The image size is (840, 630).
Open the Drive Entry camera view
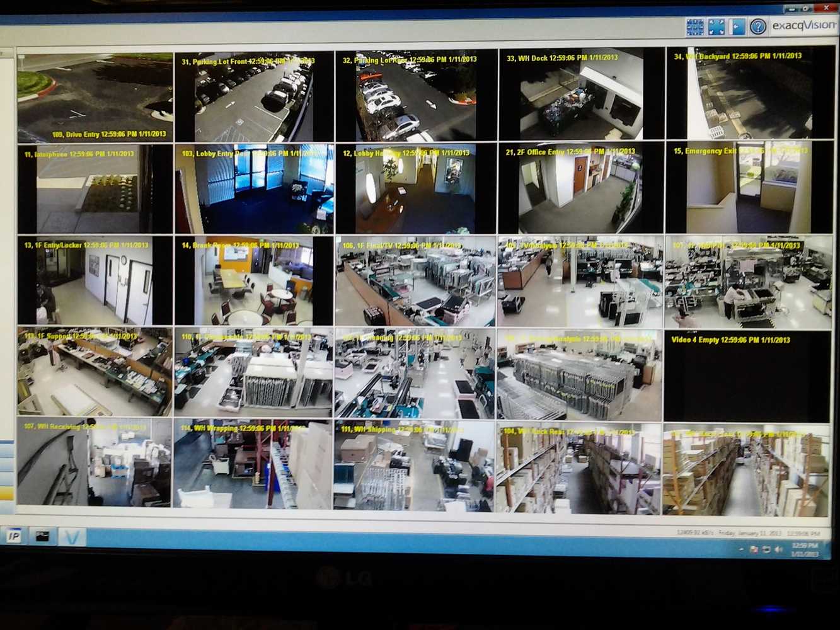pos(95,94)
